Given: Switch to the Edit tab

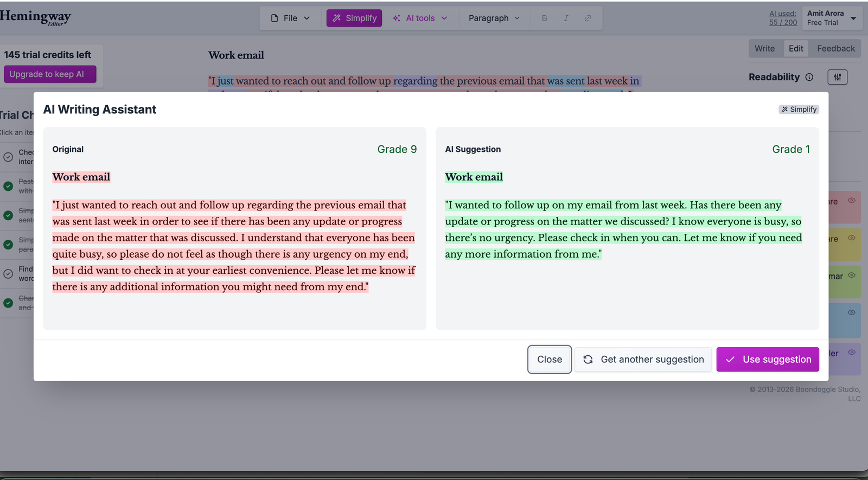Looking at the screenshot, I should [x=796, y=48].
